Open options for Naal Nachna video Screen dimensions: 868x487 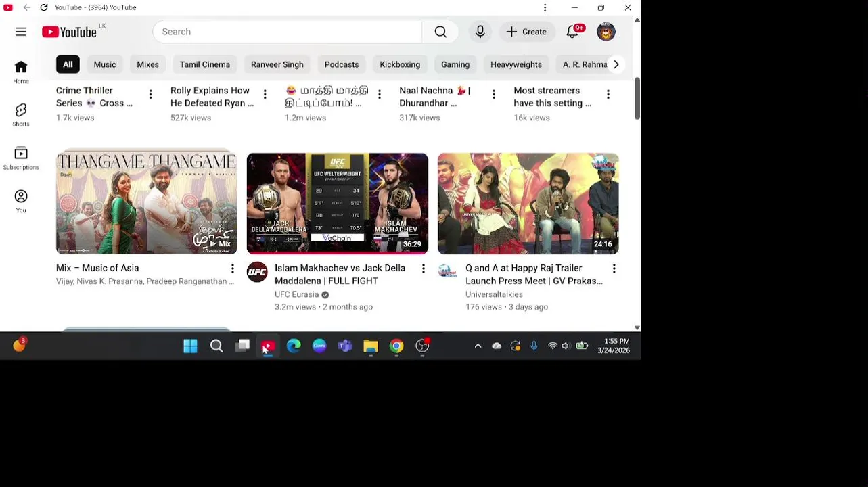(494, 94)
